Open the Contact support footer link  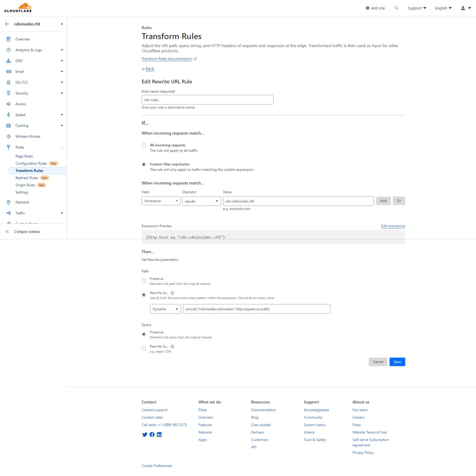(x=154, y=410)
